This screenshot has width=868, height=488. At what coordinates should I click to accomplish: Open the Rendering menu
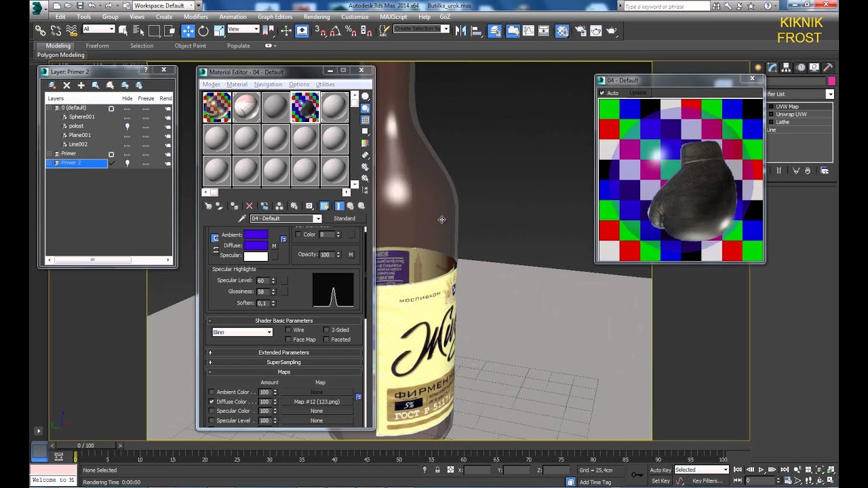(317, 16)
